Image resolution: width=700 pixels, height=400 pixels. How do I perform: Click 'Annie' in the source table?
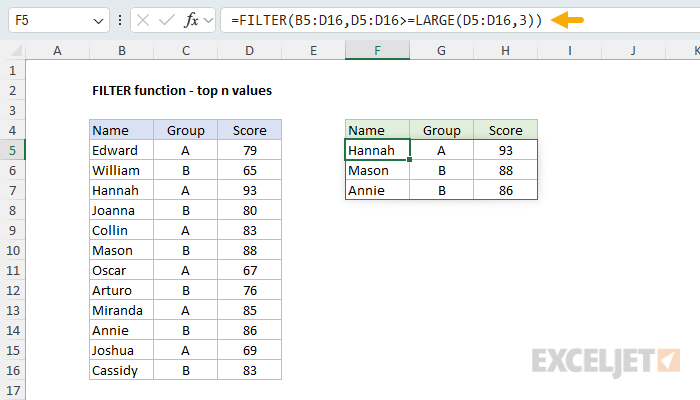(x=121, y=330)
